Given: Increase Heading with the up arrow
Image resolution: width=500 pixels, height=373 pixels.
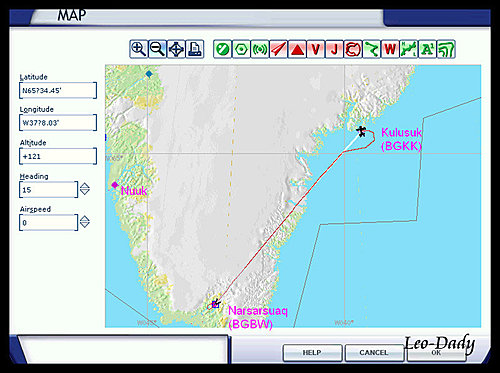Looking at the screenshot, I should (x=85, y=186).
